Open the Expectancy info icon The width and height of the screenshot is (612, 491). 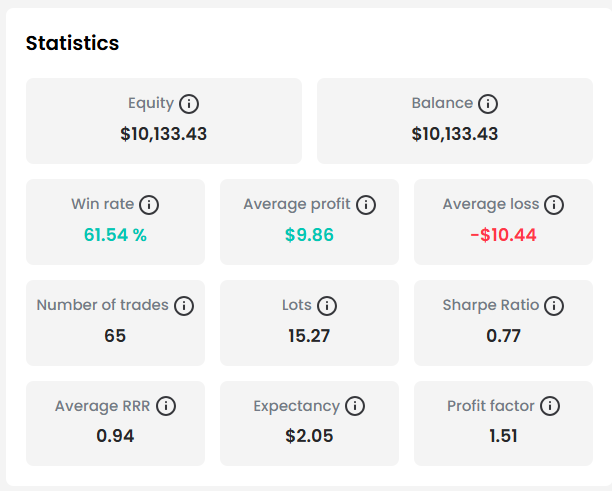click(355, 406)
